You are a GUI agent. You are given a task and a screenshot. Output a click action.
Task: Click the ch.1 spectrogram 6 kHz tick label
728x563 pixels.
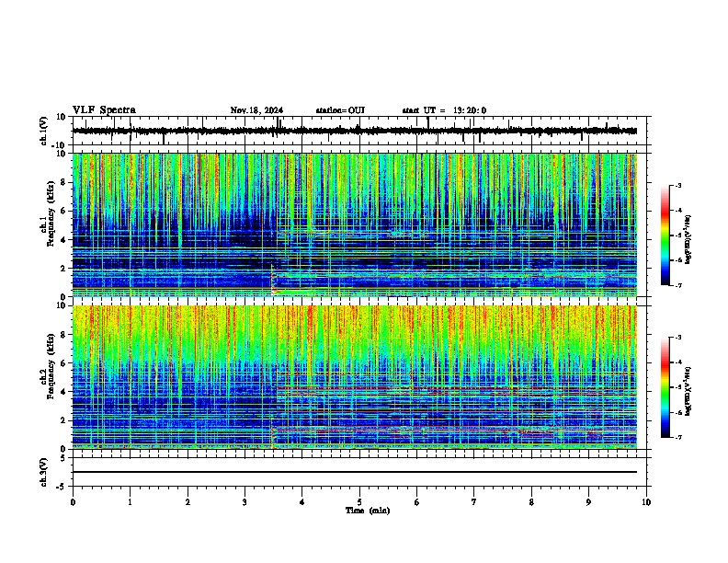click(64, 211)
